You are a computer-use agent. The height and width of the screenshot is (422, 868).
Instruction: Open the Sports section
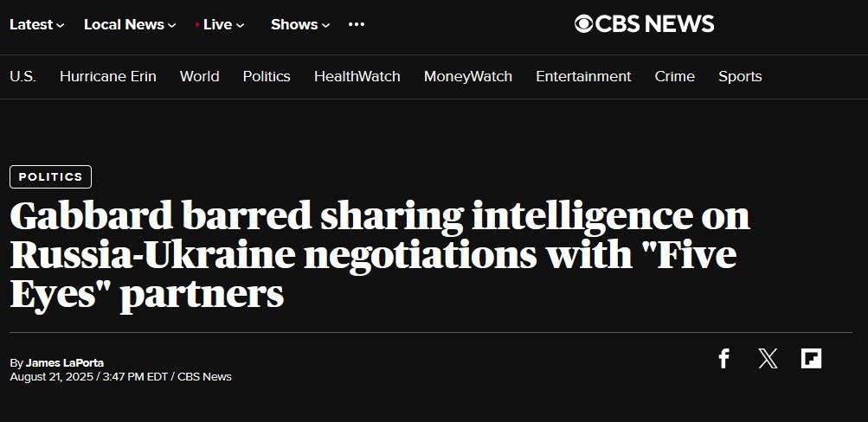(740, 76)
